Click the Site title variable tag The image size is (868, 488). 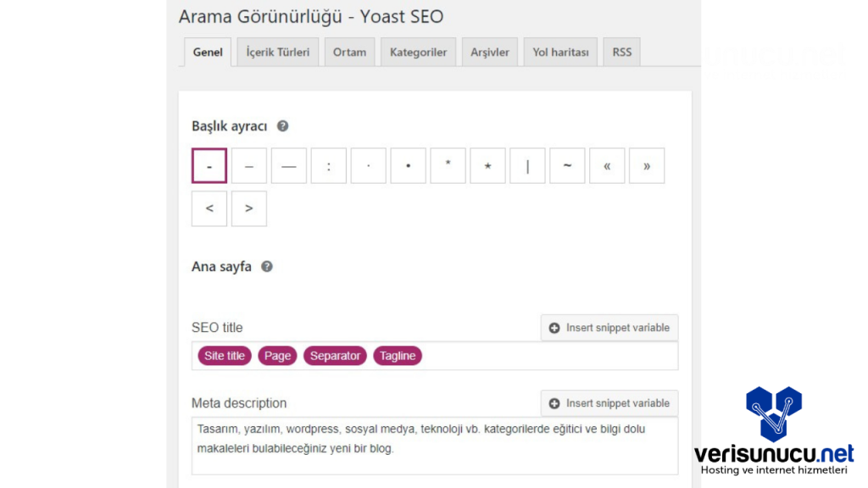pos(225,356)
